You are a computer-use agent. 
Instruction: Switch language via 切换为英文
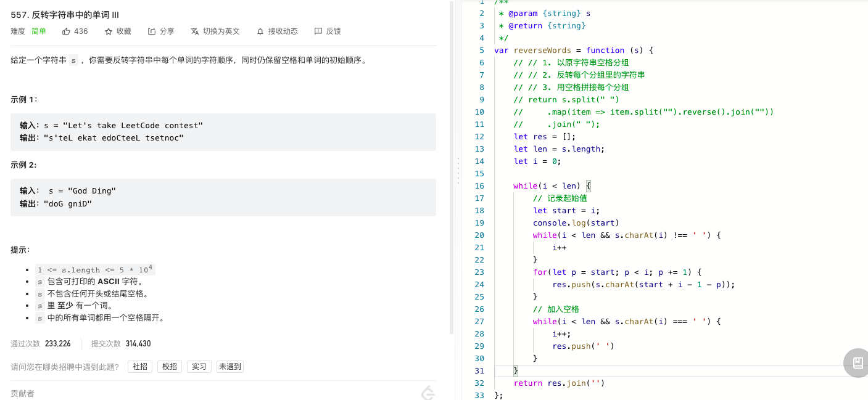[x=215, y=31]
